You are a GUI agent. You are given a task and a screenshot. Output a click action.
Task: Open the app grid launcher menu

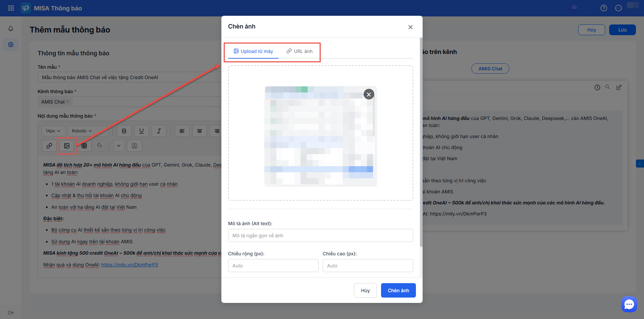click(x=11, y=8)
